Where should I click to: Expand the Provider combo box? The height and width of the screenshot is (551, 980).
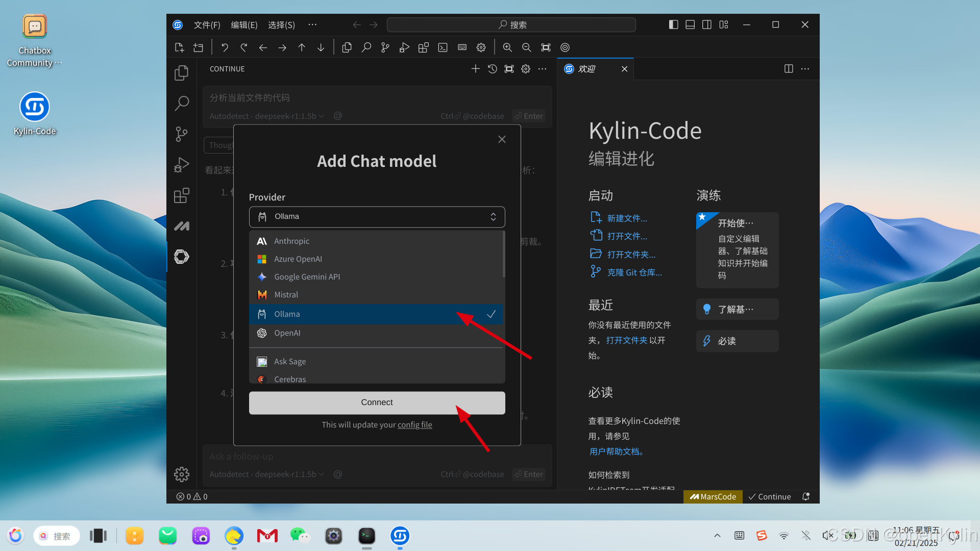(377, 217)
